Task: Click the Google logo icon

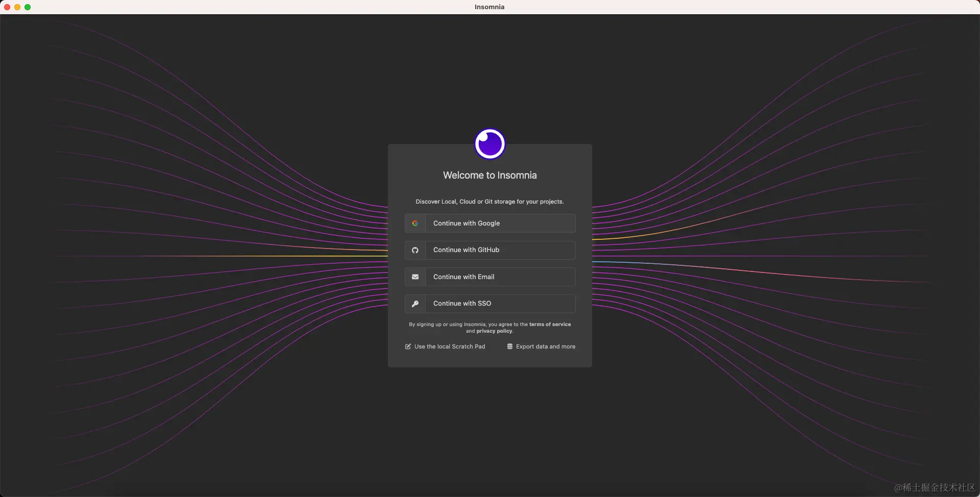Action: click(x=415, y=223)
